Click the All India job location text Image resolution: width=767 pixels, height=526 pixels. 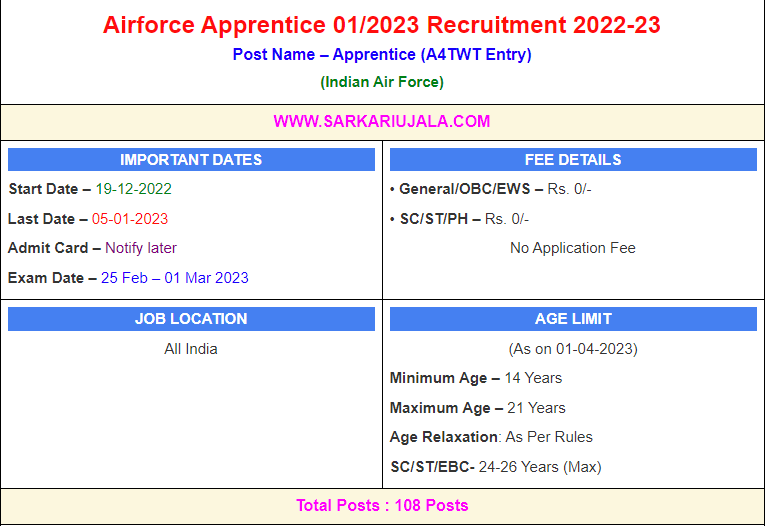pos(191,349)
